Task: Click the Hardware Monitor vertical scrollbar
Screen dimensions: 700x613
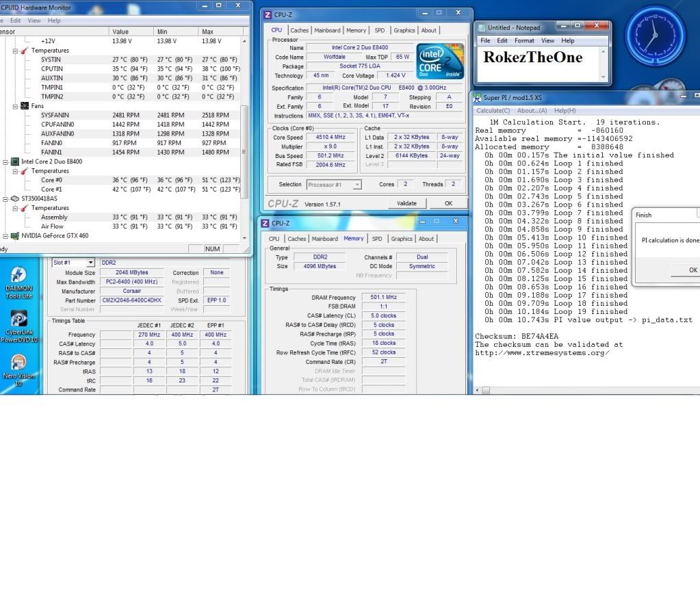Action: [x=244, y=140]
